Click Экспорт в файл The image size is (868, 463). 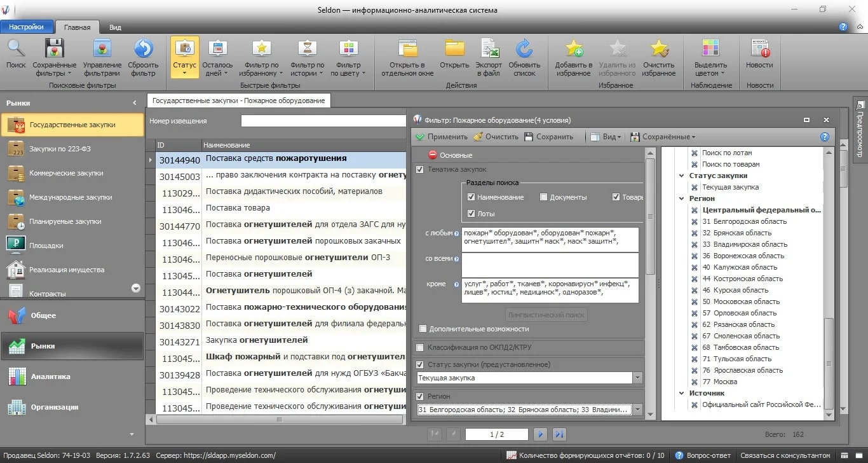(489, 57)
